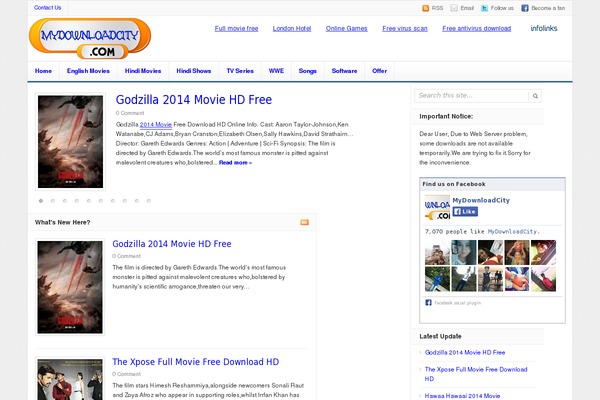Viewport: 600px width, 400px height.
Task: Open the Contact Us link
Action: click(47, 8)
